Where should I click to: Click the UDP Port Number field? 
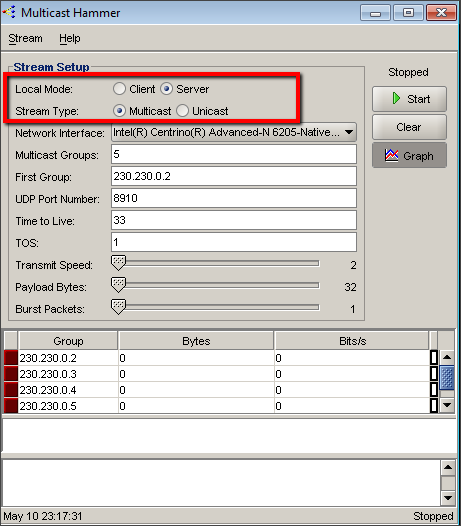(234, 198)
